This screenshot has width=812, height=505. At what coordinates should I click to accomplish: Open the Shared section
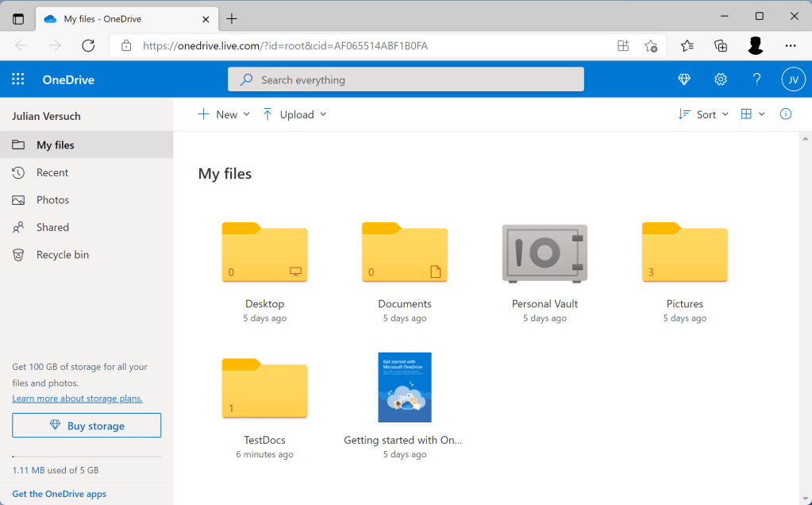click(51, 227)
